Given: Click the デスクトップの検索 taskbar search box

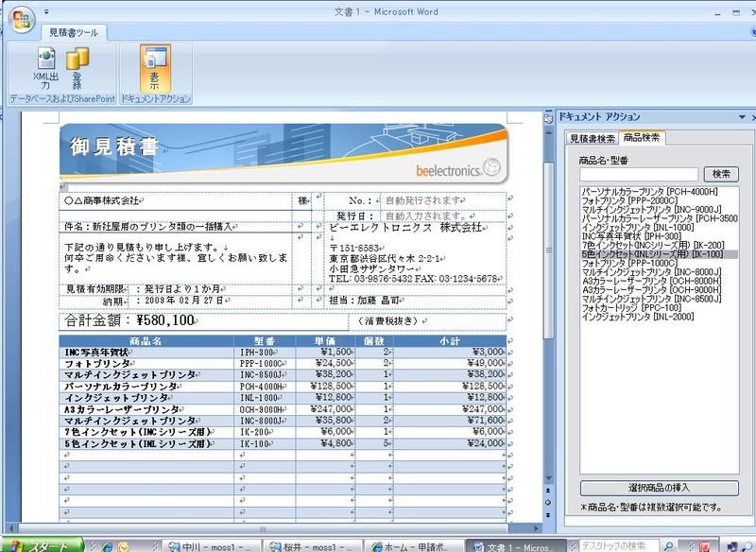Looking at the screenshot, I should 618,545.
